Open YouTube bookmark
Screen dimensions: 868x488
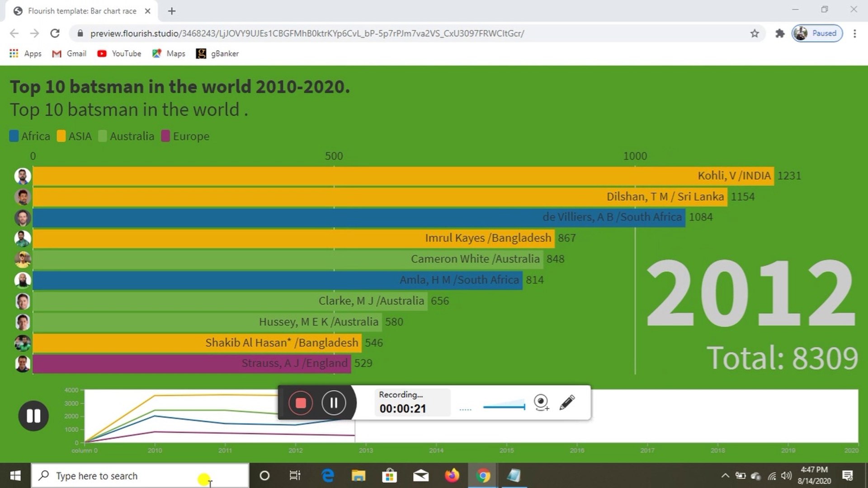[x=119, y=53]
